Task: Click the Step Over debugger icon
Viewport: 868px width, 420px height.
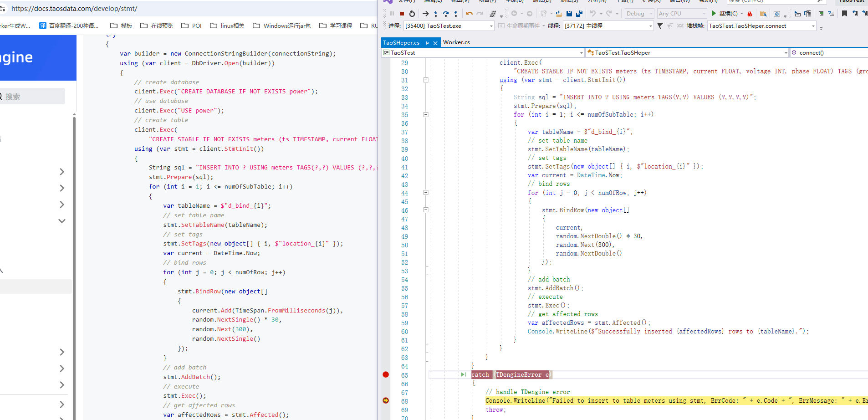Action: point(446,14)
